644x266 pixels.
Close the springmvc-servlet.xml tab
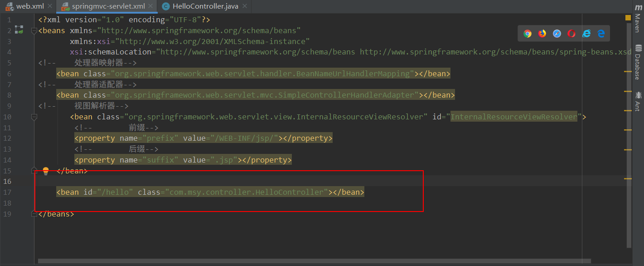tap(151, 7)
